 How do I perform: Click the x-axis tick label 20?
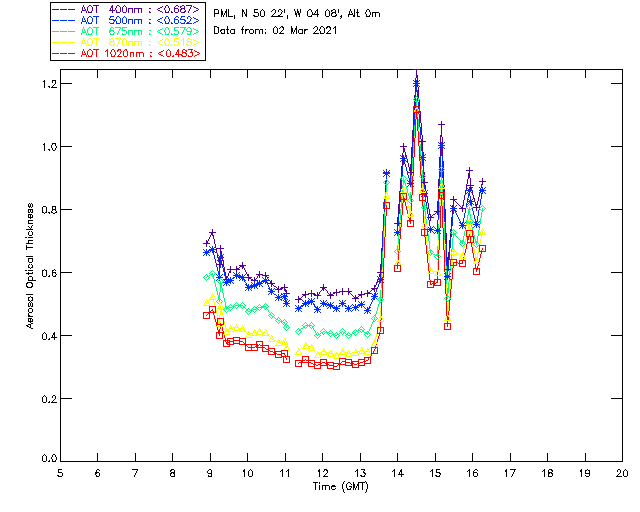click(622, 474)
